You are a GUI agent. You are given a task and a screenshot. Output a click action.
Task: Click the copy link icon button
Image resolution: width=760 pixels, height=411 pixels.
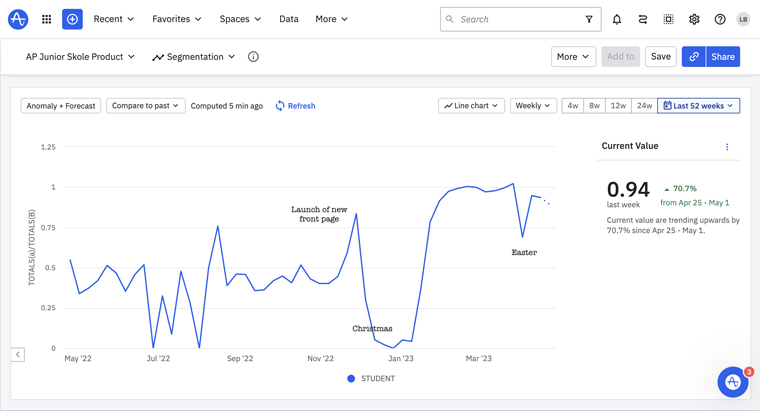click(694, 57)
